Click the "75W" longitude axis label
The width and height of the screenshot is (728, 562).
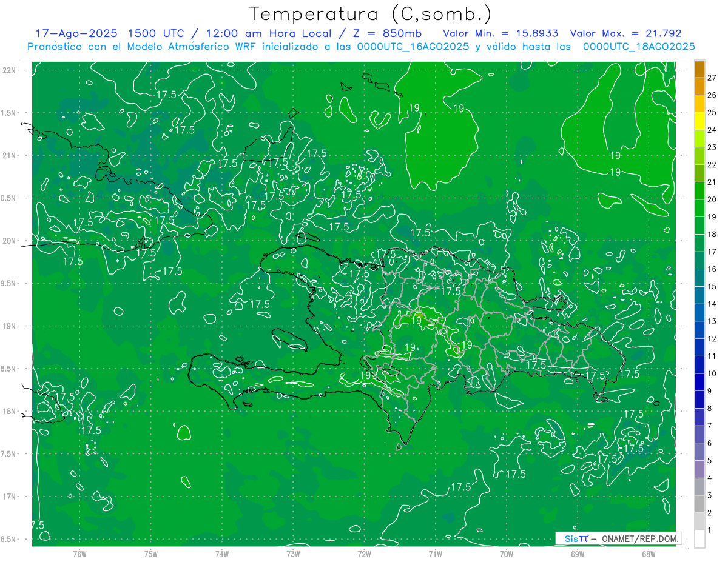[x=151, y=554]
